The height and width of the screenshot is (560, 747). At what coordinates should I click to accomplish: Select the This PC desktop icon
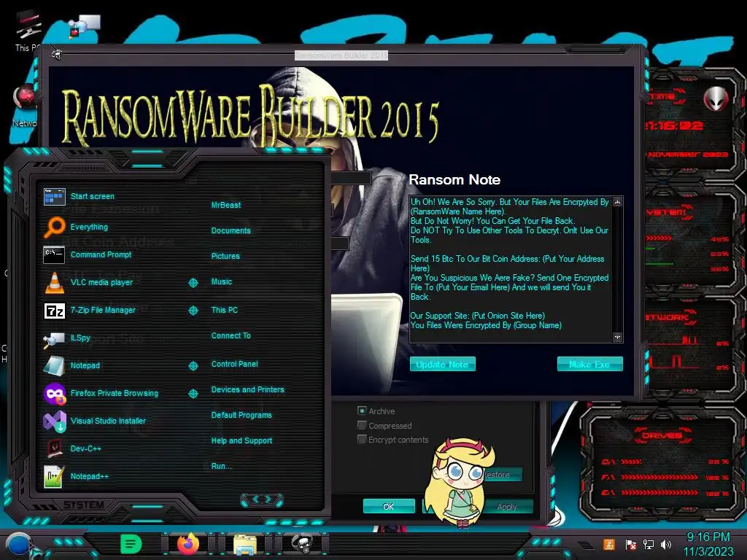point(28,31)
